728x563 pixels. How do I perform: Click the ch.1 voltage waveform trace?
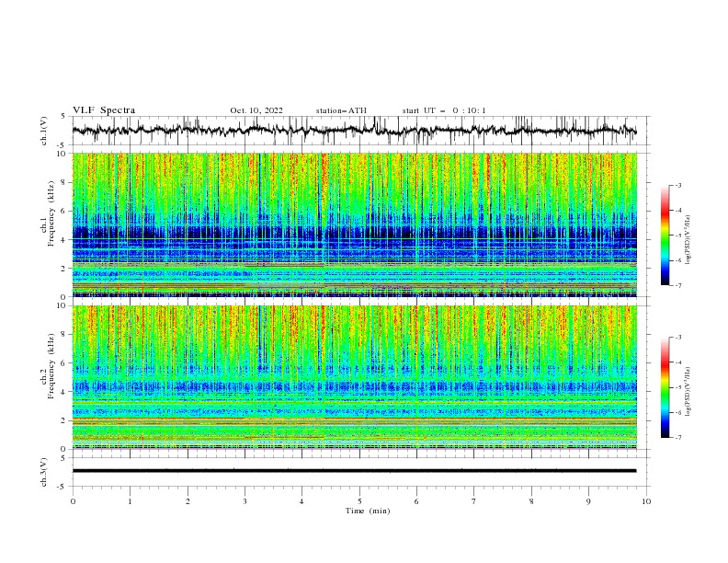point(354,131)
